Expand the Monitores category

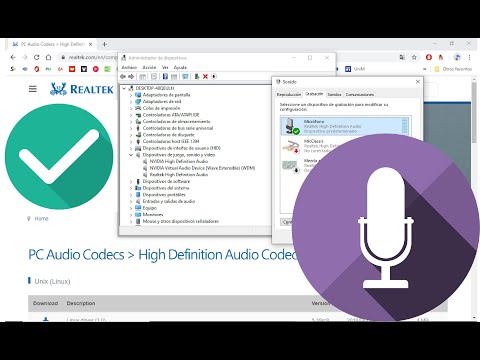[131, 215]
